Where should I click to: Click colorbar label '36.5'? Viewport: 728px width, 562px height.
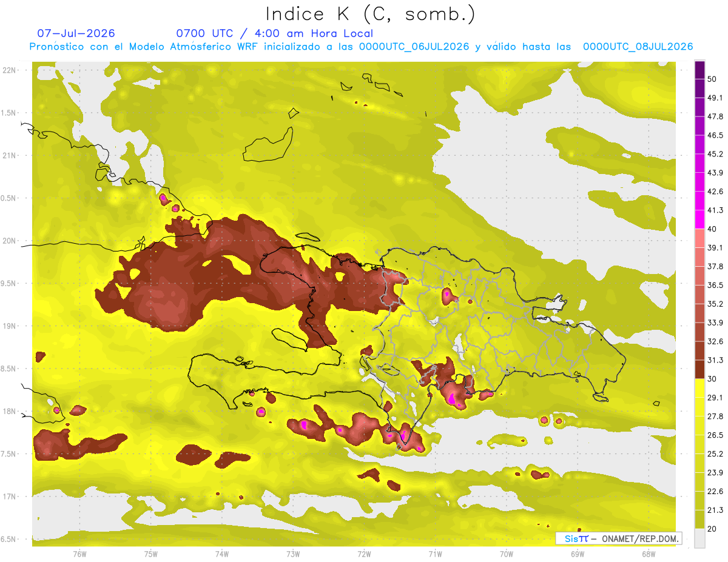[715, 286]
